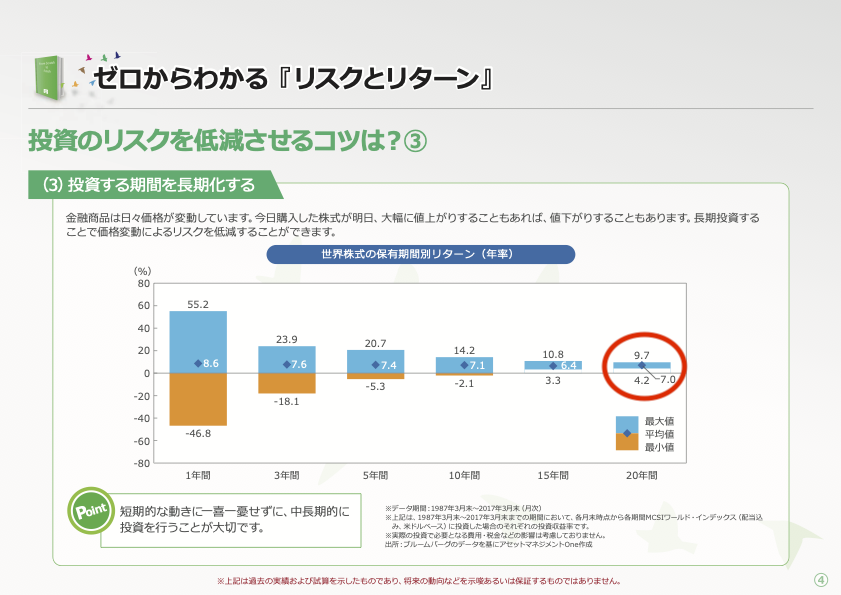Click the blue maximum bar for 10年間
Image resolution: width=841 pixels, height=595 pixels.
pos(464,365)
